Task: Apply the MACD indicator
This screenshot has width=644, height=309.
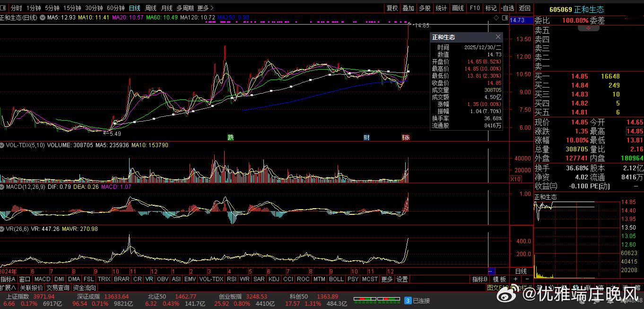Action: pos(43,279)
